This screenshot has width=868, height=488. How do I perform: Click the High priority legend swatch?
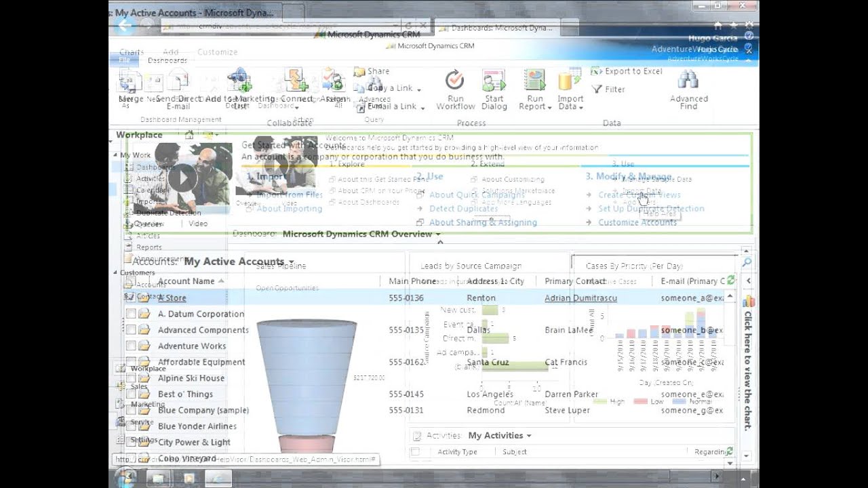(x=599, y=401)
